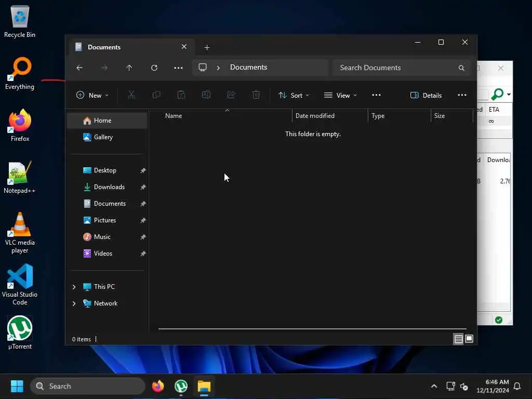Open the notification bell
The height and width of the screenshot is (399, 532).
click(x=517, y=386)
